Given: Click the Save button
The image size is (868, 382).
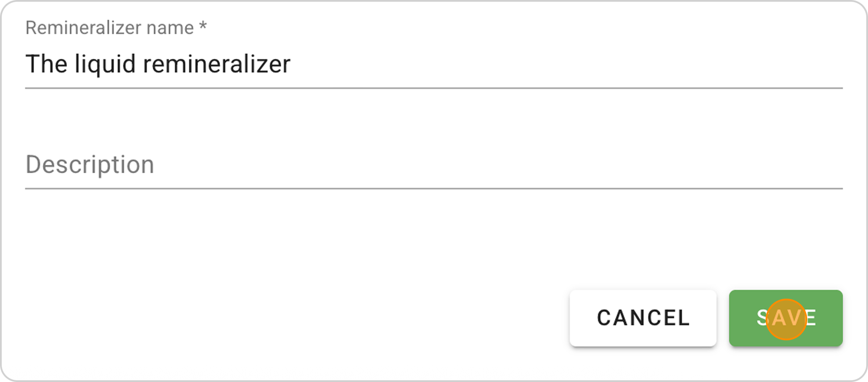Looking at the screenshot, I should pos(786,318).
